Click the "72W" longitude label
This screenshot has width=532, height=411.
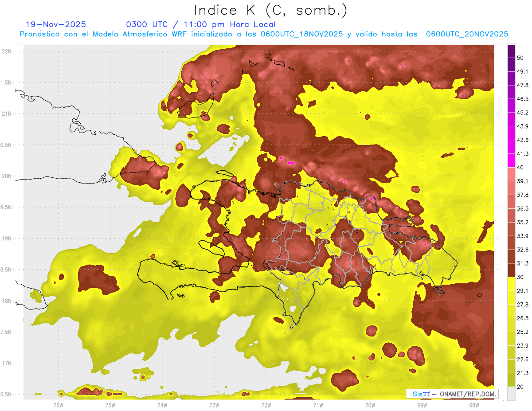266,405
